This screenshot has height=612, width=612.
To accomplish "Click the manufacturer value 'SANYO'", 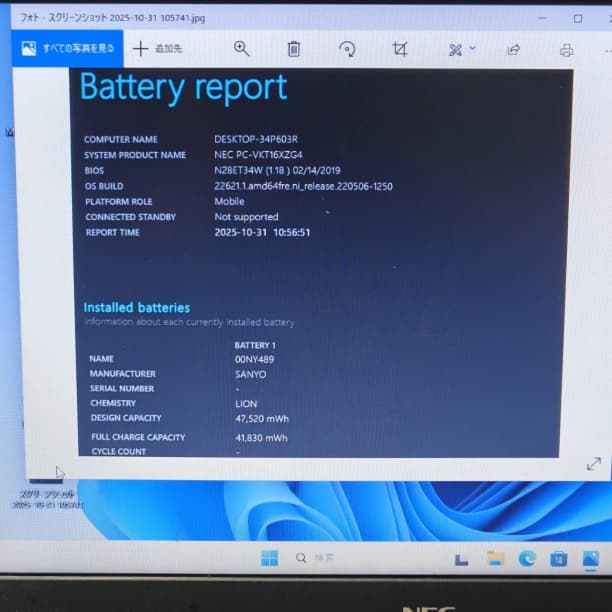I will coord(251,375).
